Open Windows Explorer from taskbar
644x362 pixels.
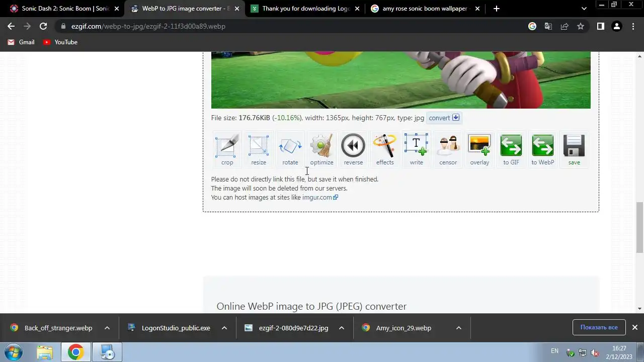pos(45,352)
